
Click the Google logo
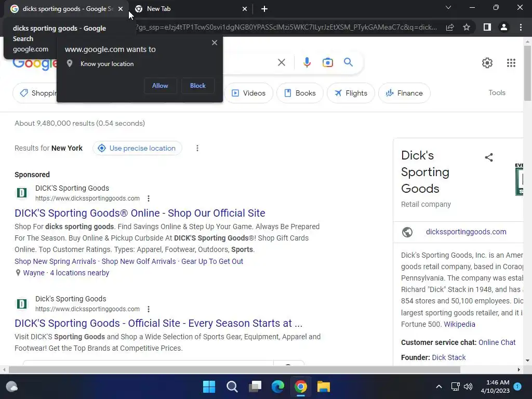coord(35,64)
